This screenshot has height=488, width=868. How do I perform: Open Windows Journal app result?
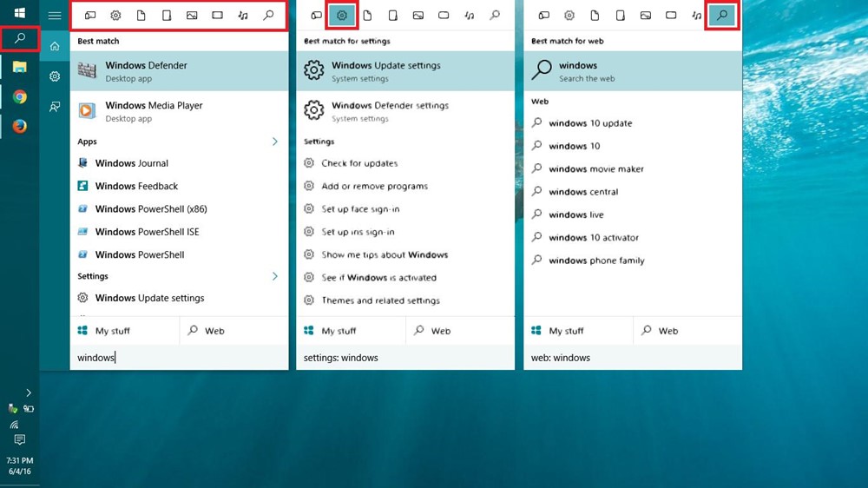coord(180,163)
